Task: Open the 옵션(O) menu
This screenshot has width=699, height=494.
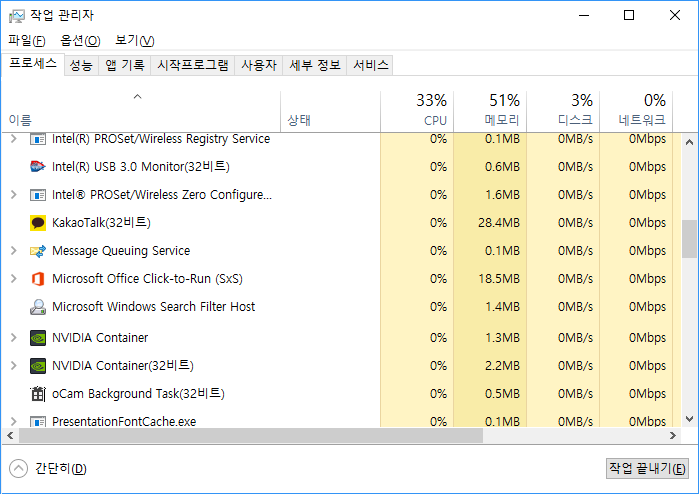Action: (80, 41)
